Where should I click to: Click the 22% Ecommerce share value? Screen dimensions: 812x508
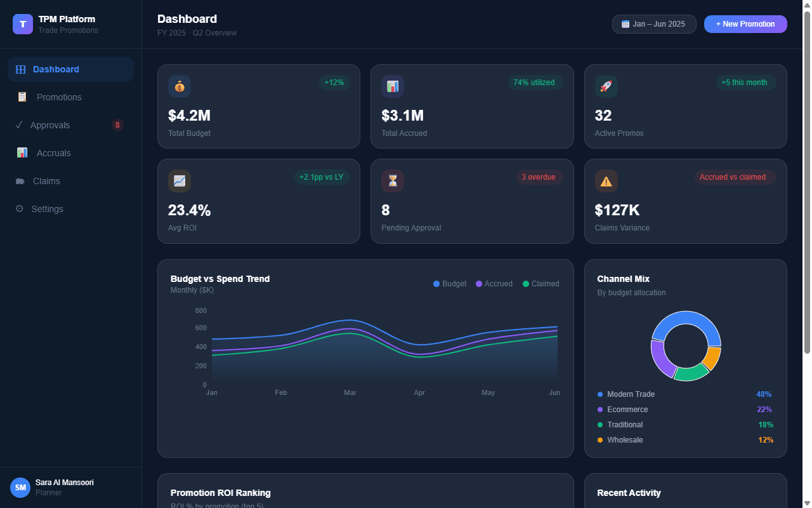point(764,410)
